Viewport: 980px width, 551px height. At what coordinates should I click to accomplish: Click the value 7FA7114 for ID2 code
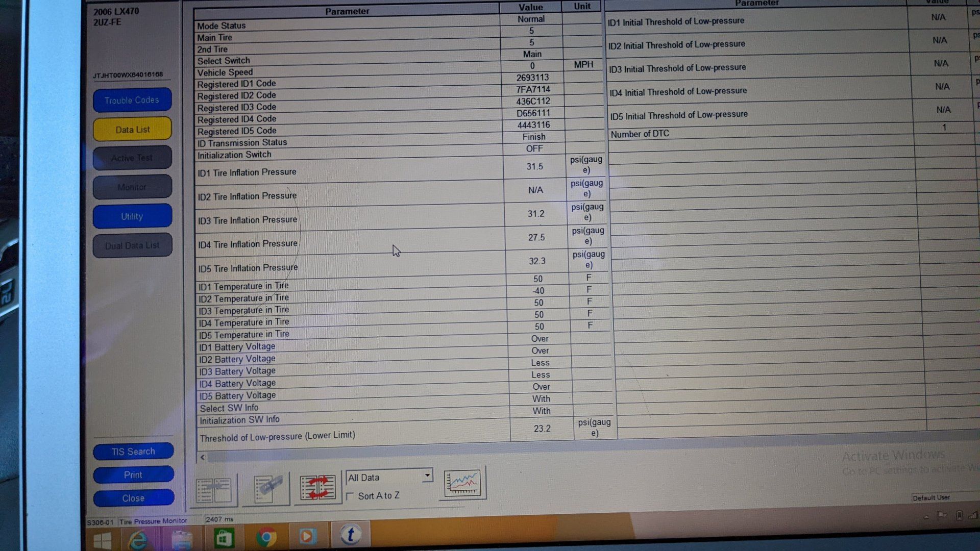tap(533, 89)
